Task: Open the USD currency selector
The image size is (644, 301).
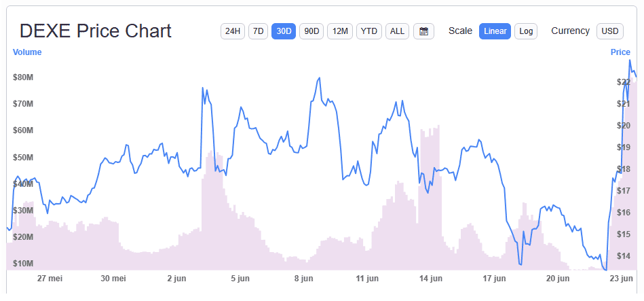Action: 610,31
